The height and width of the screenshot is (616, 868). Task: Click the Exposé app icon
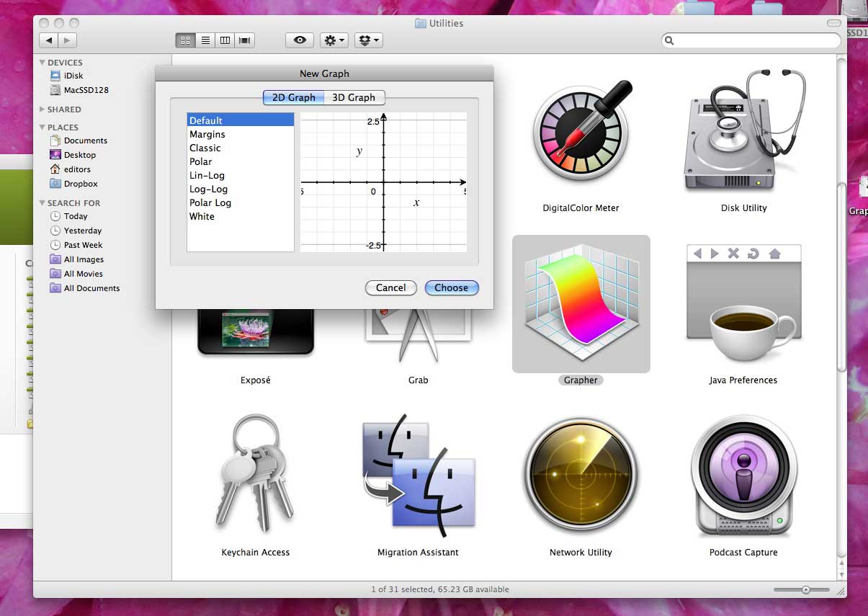[x=256, y=333]
